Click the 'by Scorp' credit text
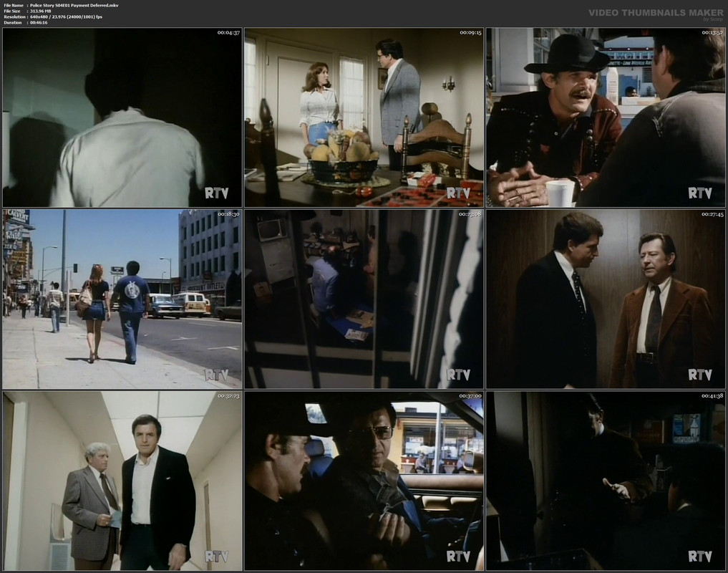The height and width of the screenshot is (573, 728). 714,19
